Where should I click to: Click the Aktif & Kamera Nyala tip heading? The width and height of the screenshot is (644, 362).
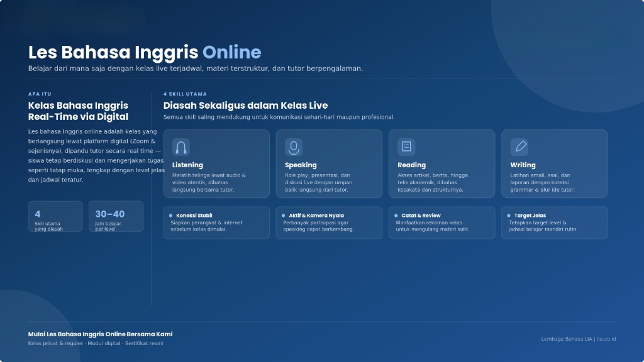pos(316,216)
